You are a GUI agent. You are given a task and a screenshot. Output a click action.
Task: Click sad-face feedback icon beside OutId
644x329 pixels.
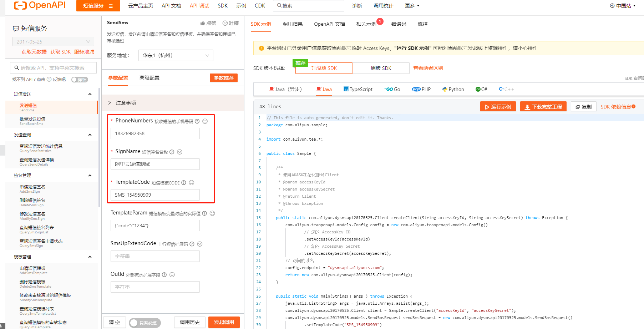pyautogui.click(x=172, y=275)
